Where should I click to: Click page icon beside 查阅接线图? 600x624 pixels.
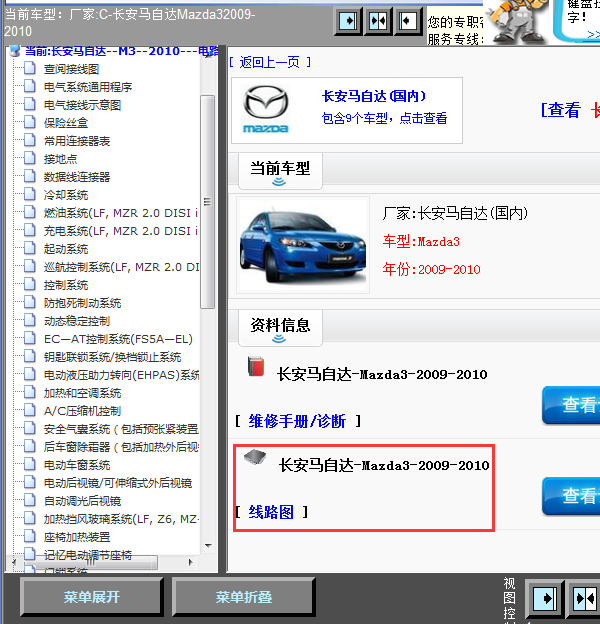pos(30,68)
